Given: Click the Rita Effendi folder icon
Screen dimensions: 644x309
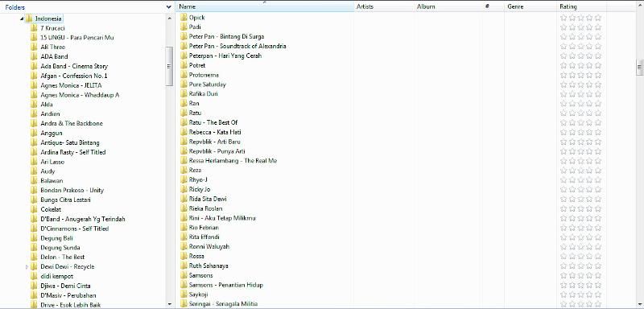Looking at the screenshot, I should pyautogui.click(x=184, y=237).
